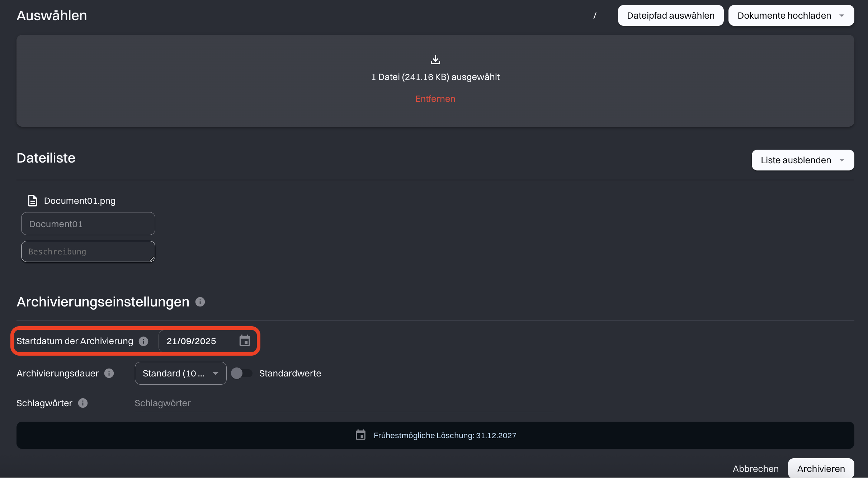The image size is (868, 478).
Task: Click info icon next to Startdatum der Archivierung
Action: tap(143, 341)
